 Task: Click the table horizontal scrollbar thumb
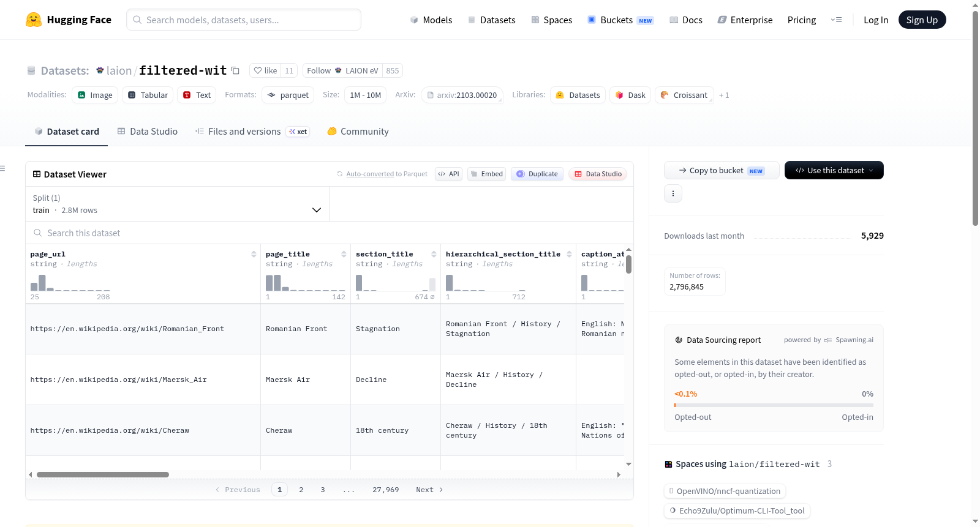[x=103, y=474]
